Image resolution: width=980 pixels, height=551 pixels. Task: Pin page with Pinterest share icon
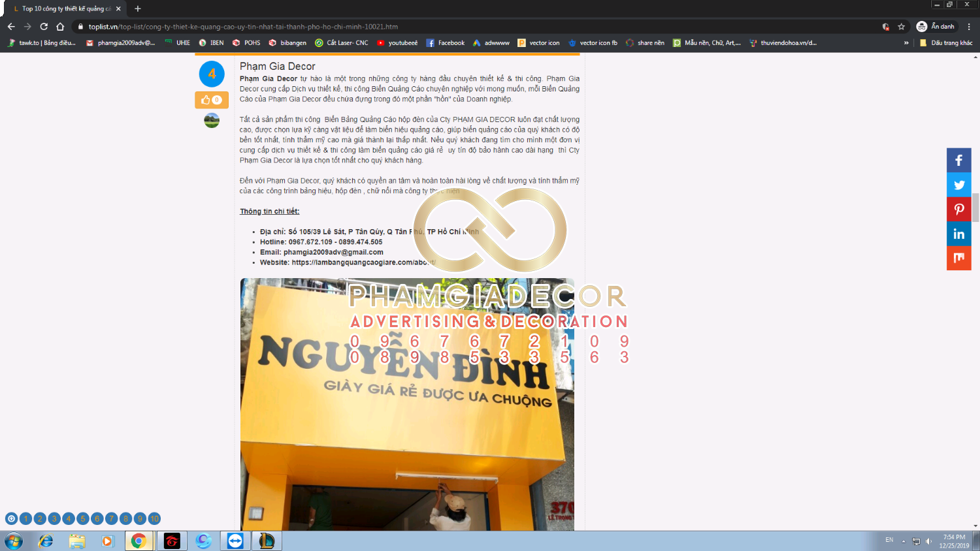[x=958, y=210]
